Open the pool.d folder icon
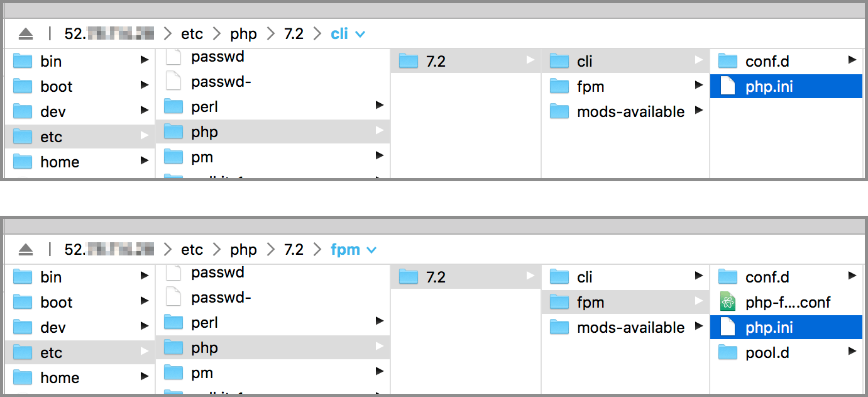This screenshot has width=868, height=397. coord(728,353)
